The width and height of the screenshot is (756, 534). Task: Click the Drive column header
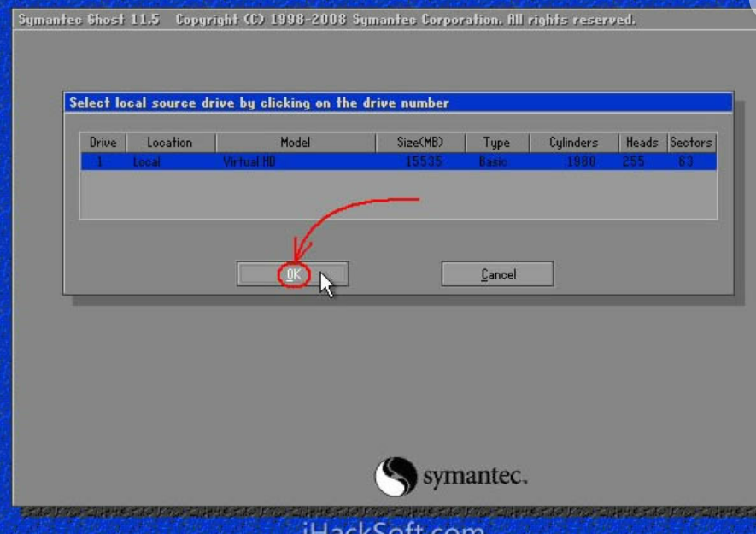pos(103,143)
